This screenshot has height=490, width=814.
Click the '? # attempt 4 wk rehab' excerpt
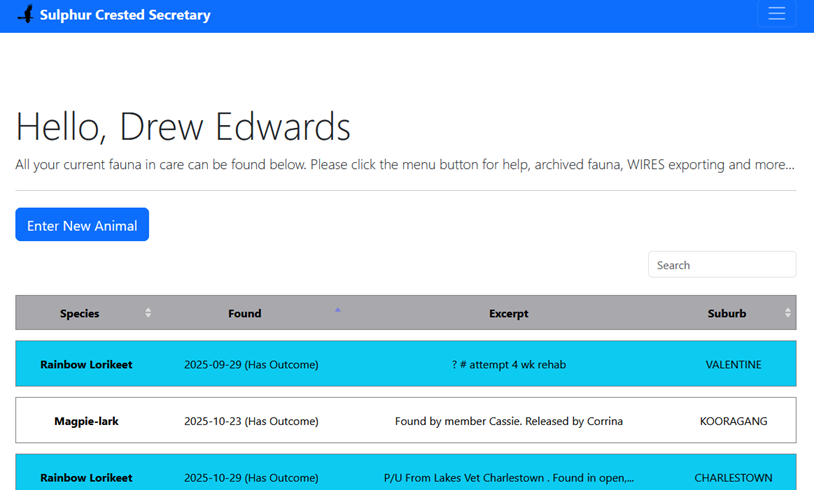508,365
